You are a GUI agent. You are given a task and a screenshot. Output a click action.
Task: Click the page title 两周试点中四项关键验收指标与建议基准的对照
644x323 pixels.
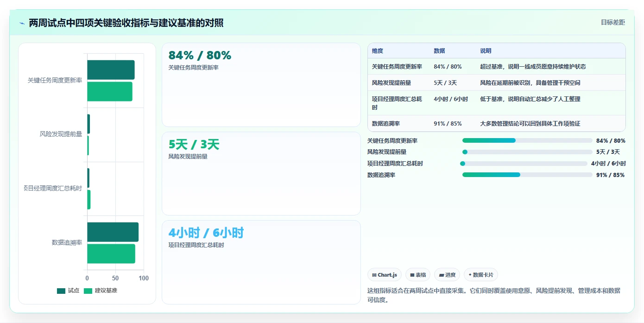[126, 23]
